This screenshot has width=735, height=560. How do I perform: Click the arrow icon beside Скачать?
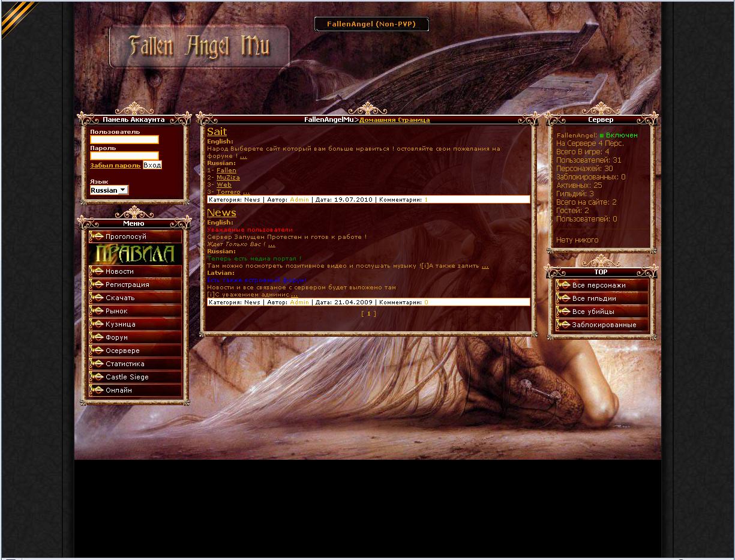click(97, 298)
